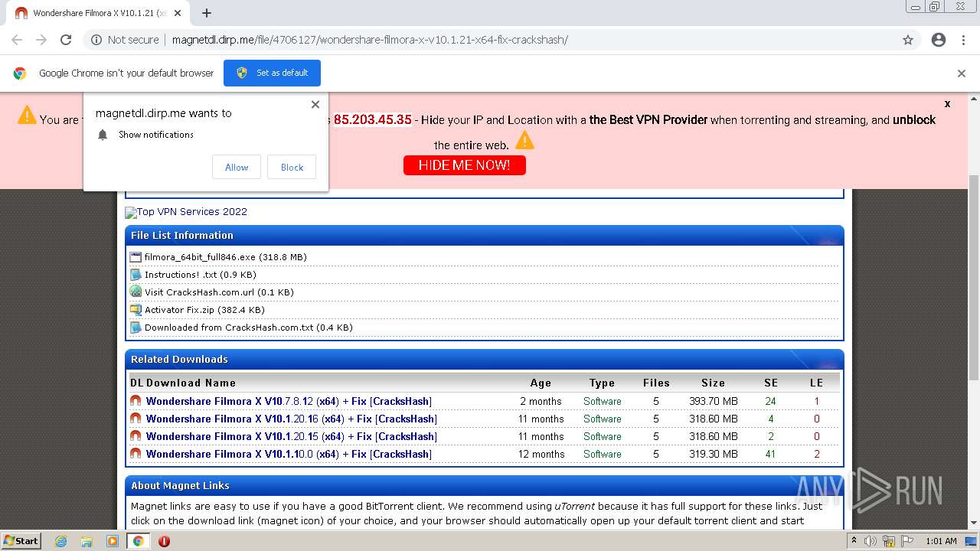The image size is (980, 551).
Task: Click the About Magnet Links header
Action: [485, 485]
